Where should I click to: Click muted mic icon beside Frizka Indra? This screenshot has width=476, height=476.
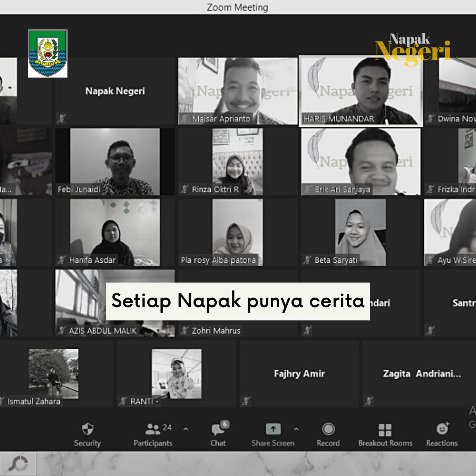pyautogui.click(x=430, y=189)
